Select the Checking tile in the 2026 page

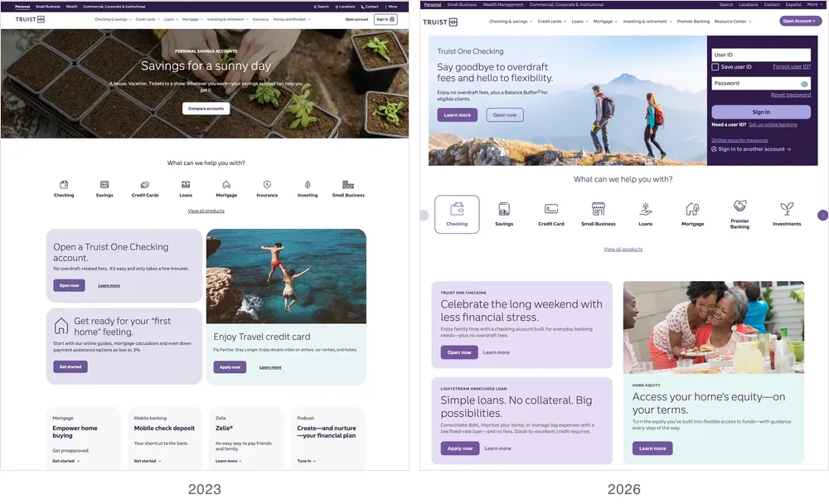point(457,214)
